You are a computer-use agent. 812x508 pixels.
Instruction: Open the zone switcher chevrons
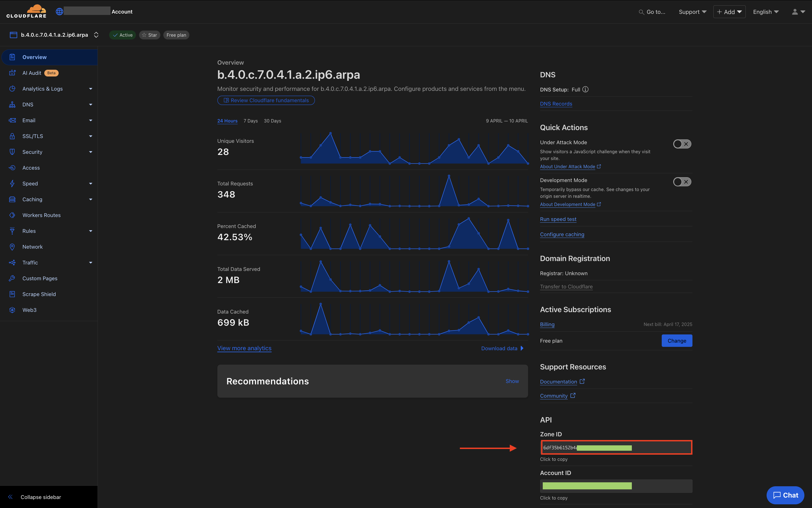coord(96,35)
